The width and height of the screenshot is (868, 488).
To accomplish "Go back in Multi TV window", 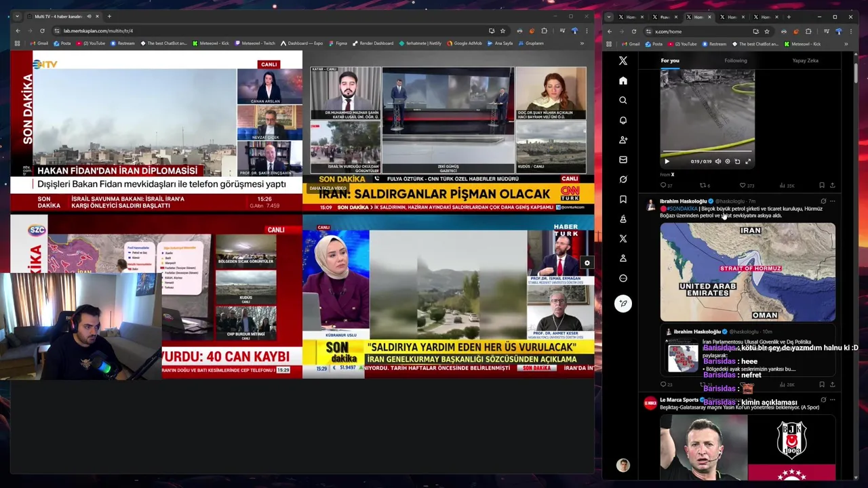I will (x=18, y=30).
